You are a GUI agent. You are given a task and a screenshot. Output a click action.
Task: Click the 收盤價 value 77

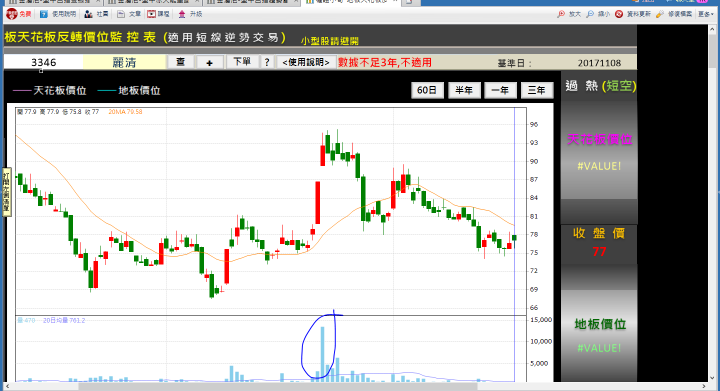coord(599,251)
